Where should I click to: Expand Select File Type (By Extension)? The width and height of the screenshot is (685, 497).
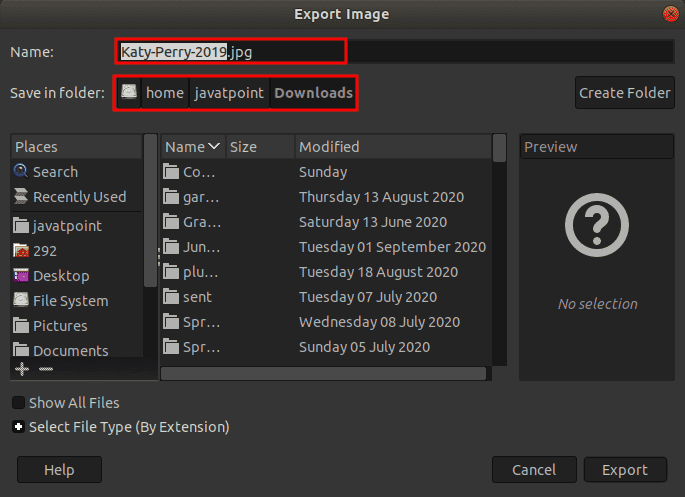tap(18, 427)
